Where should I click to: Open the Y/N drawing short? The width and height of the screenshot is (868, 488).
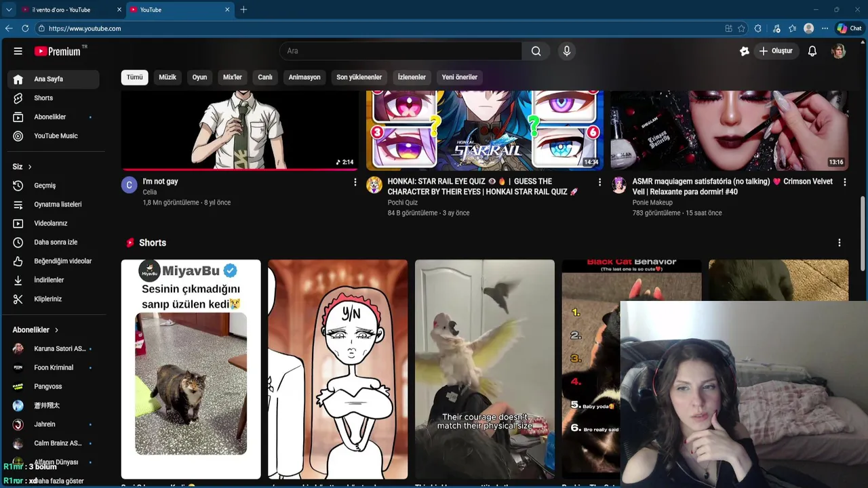click(338, 369)
